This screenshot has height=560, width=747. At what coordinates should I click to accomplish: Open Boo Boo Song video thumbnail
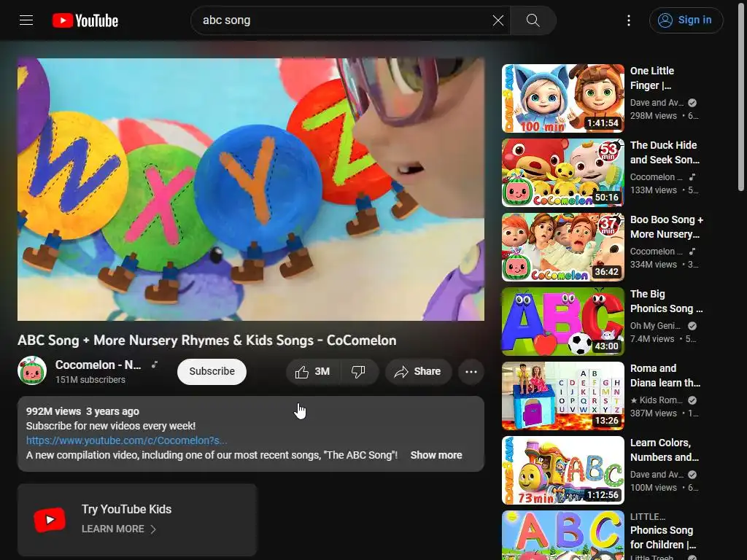(x=563, y=247)
